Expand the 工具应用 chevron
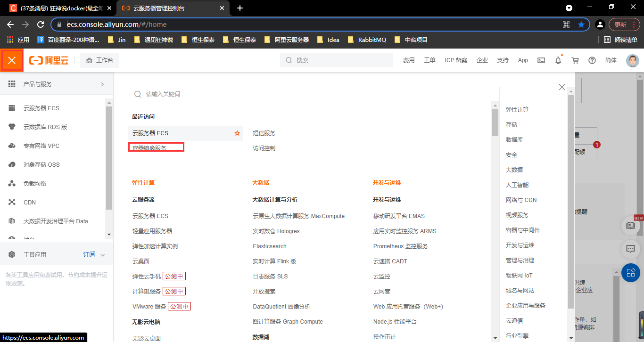This screenshot has height=342, width=644. (x=103, y=255)
